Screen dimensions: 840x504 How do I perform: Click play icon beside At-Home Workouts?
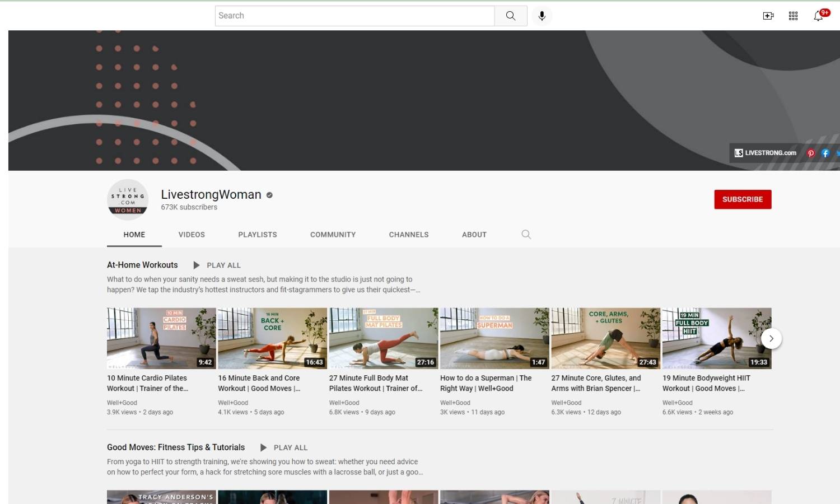click(x=197, y=265)
